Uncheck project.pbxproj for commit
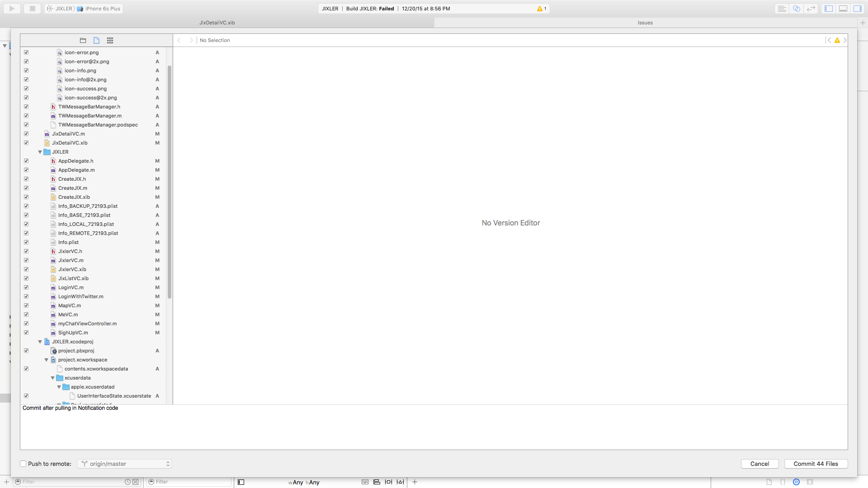Screen dimensions: 868x488 point(26,351)
